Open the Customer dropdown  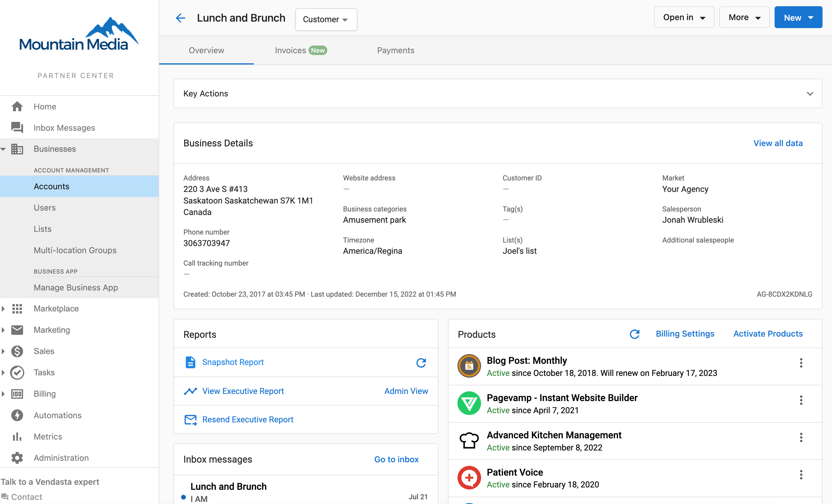[x=326, y=19]
